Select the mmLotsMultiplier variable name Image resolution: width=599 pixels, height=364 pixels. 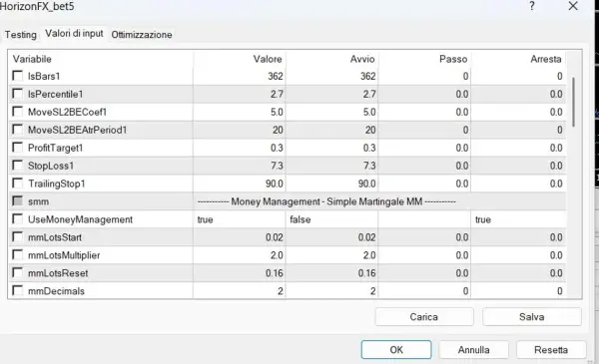pos(64,255)
